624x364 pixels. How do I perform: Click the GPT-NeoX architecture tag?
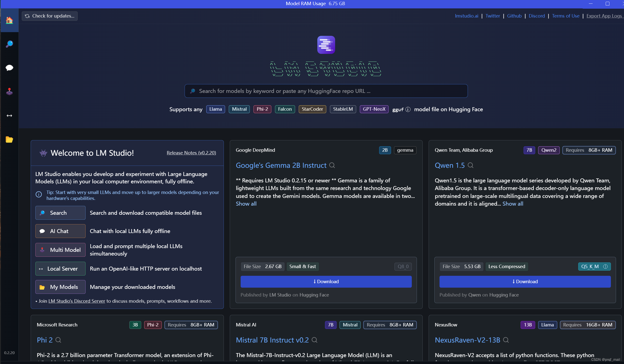tap(374, 109)
